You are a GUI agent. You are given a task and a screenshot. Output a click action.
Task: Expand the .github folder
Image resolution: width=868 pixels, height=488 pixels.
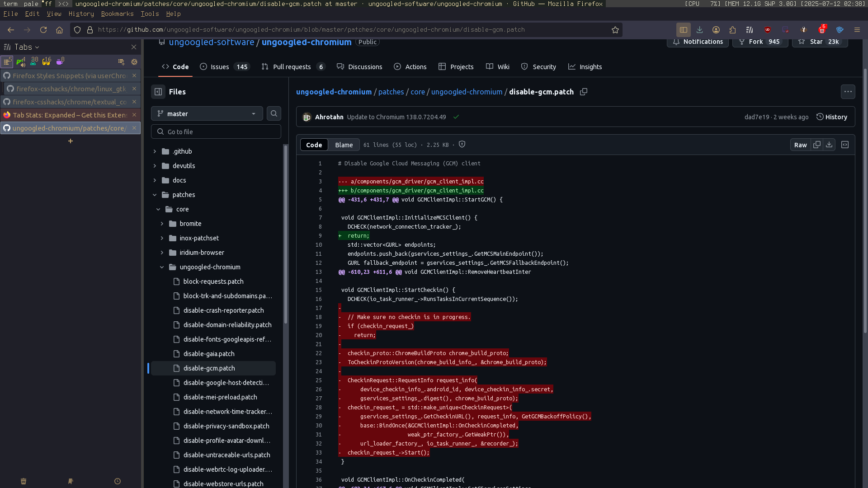(155, 151)
